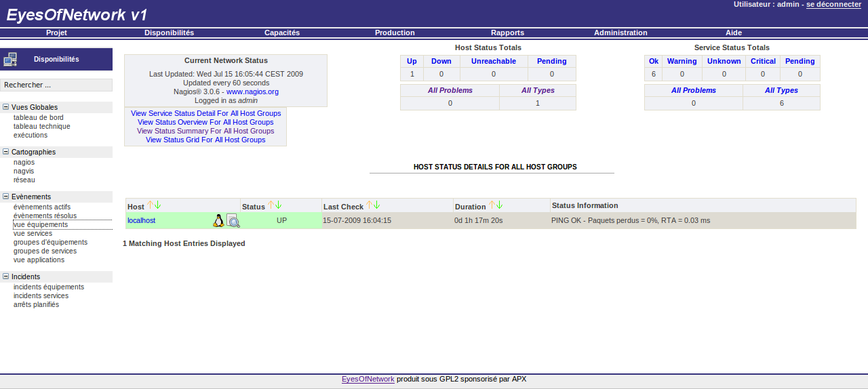Sort Last Check column ascending arrow

[370, 205]
